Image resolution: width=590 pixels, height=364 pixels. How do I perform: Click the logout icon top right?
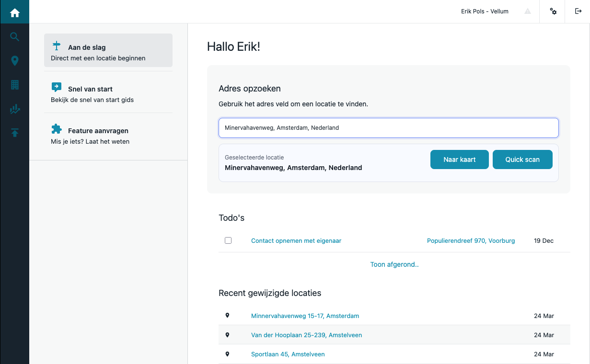[578, 11]
